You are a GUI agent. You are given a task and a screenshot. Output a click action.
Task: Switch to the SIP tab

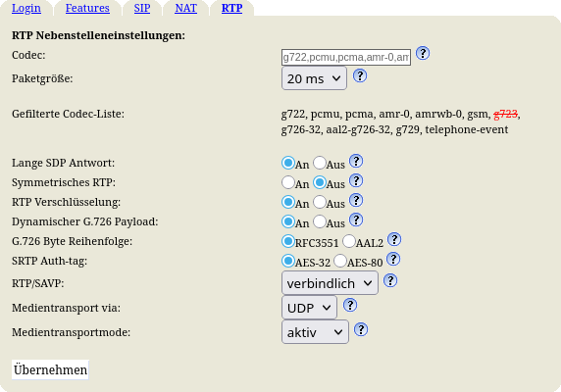pos(142,8)
